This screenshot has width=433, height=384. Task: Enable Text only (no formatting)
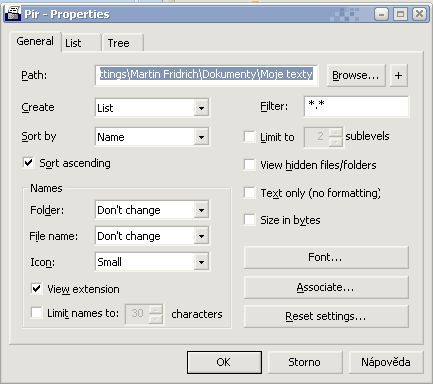249,193
